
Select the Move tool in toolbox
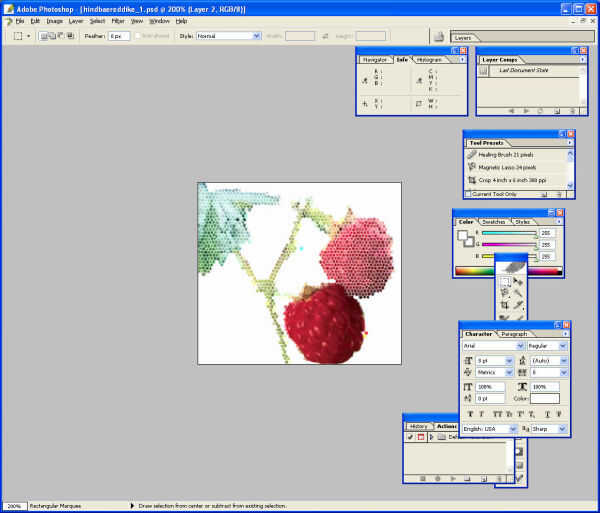[518, 282]
